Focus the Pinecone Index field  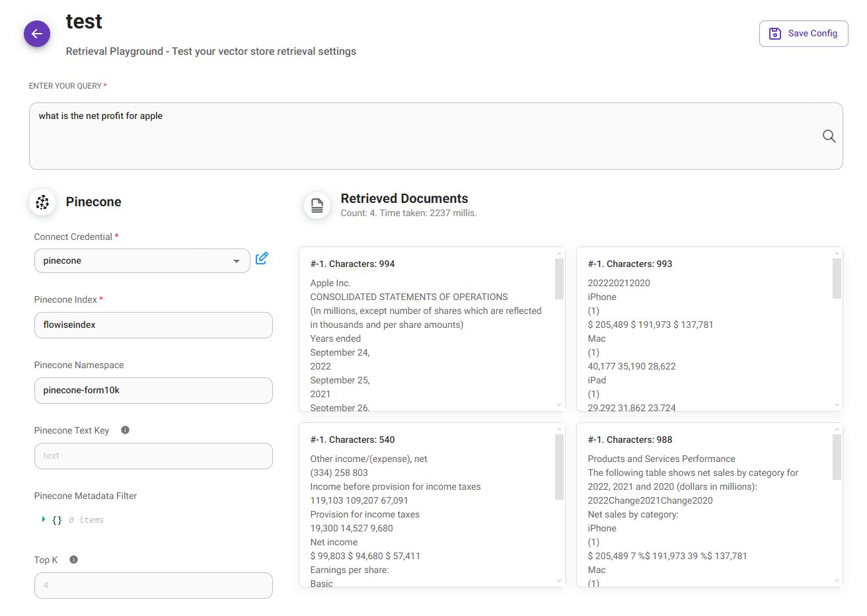(x=153, y=325)
